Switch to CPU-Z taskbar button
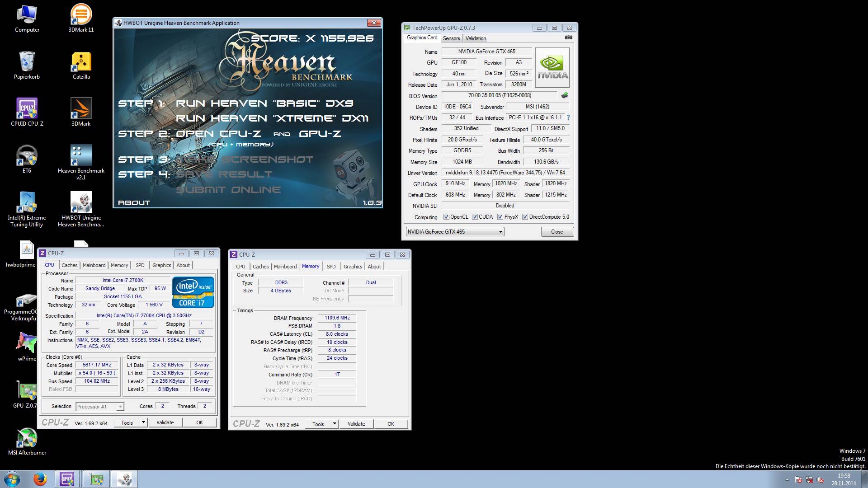868x488 pixels. [67, 479]
